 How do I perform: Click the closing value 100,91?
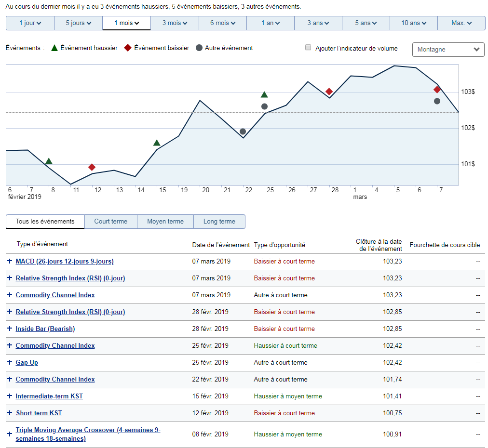392,434
